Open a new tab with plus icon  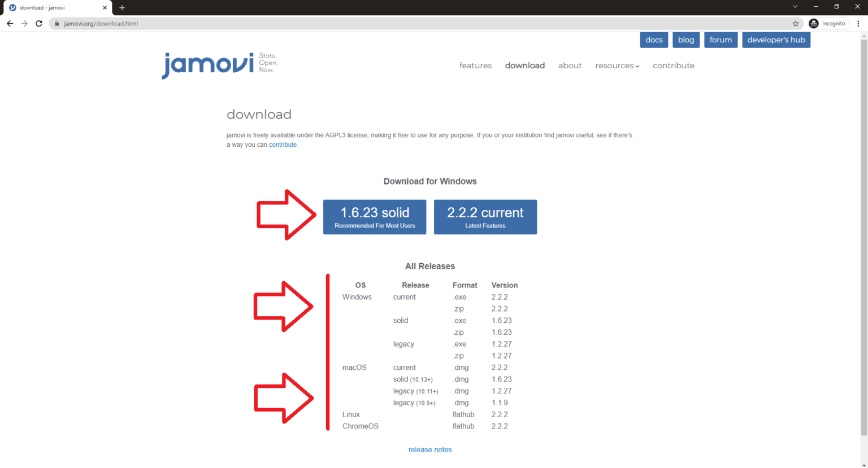point(122,8)
